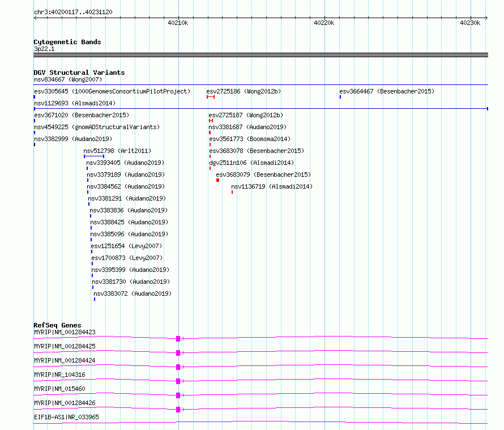Open EIF1B-AS1|NR_033965 gene label
Image resolution: width=504 pixels, height=430 pixels.
tap(66, 417)
